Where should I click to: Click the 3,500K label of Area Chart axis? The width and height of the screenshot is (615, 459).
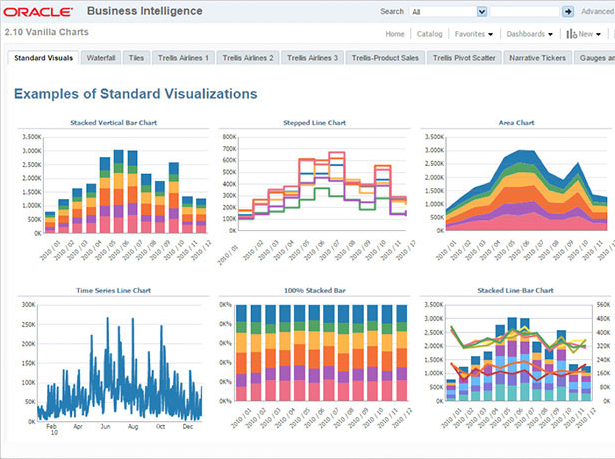pos(434,137)
